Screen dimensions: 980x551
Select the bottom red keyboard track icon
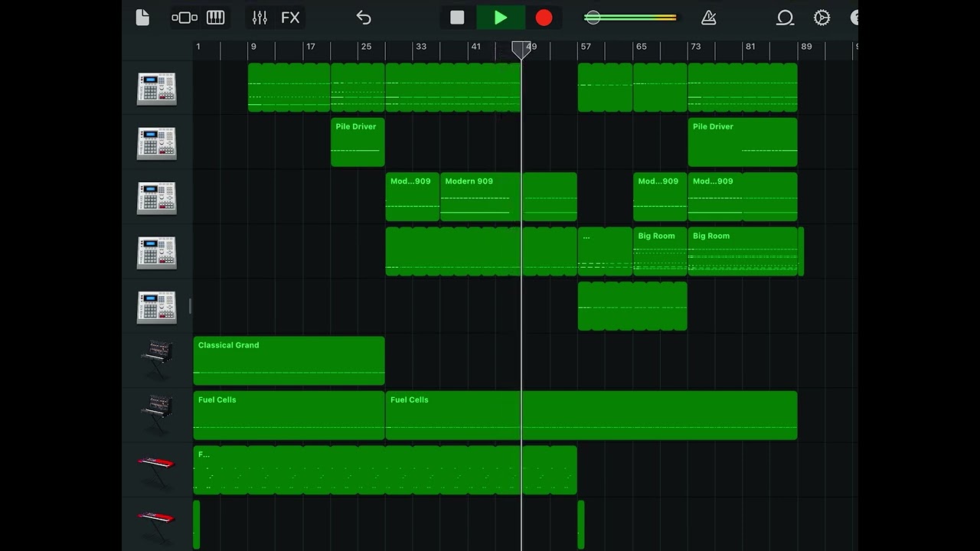156,525
